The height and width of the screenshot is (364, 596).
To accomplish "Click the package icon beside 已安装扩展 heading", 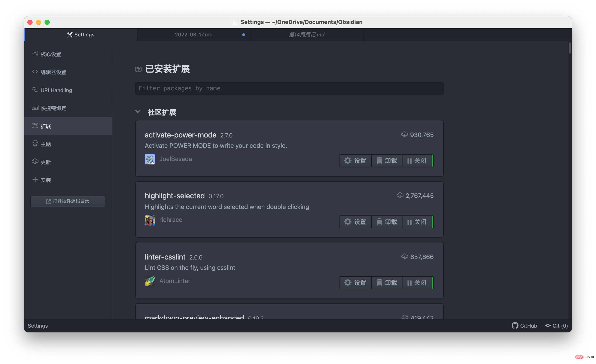I will 138,69.
